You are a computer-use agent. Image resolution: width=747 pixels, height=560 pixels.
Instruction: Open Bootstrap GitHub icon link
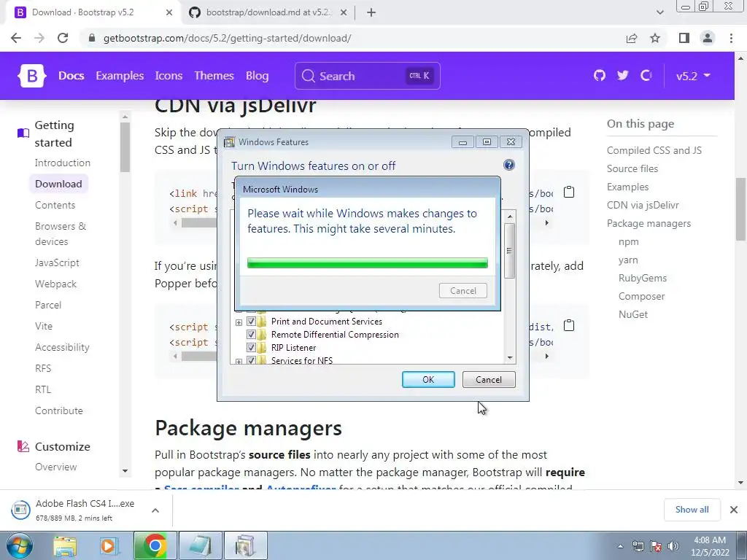pos(600,75)
